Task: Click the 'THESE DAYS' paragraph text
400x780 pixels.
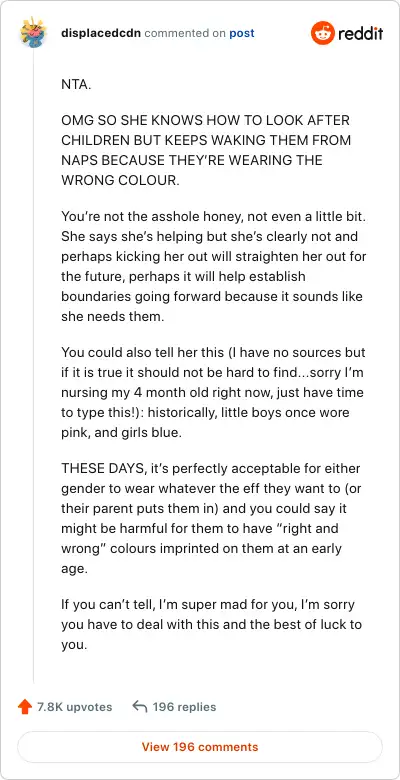Action: 211,519
